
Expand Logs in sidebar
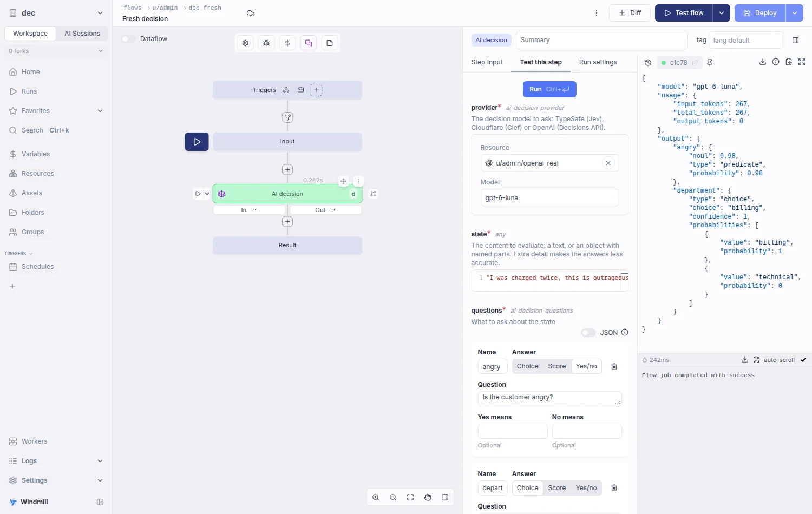[x=100, y=461]
